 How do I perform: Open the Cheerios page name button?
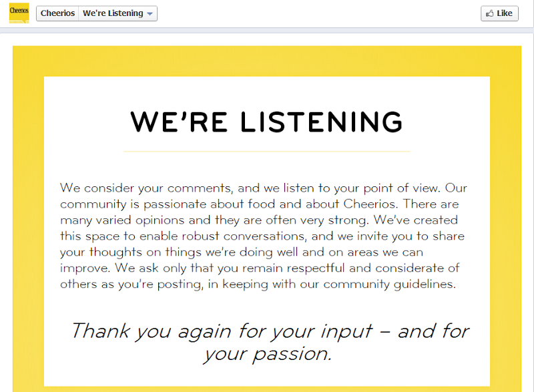pyautogui.click(x=57, y=13)
